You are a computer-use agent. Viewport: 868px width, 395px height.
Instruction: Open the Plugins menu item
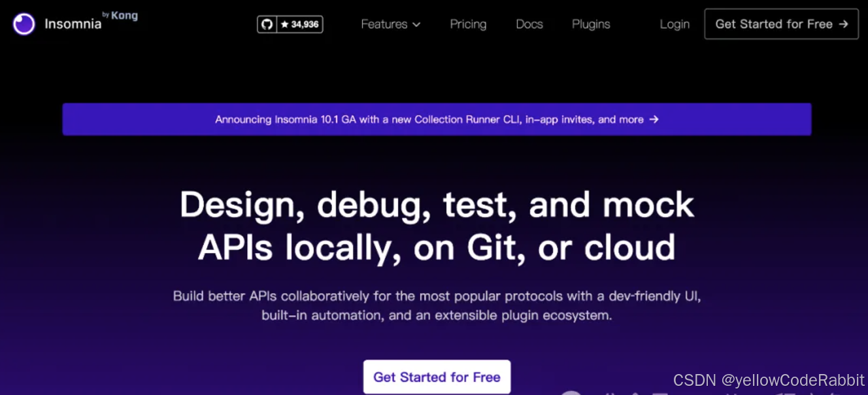pyautogui.click(x=591, y=24)
